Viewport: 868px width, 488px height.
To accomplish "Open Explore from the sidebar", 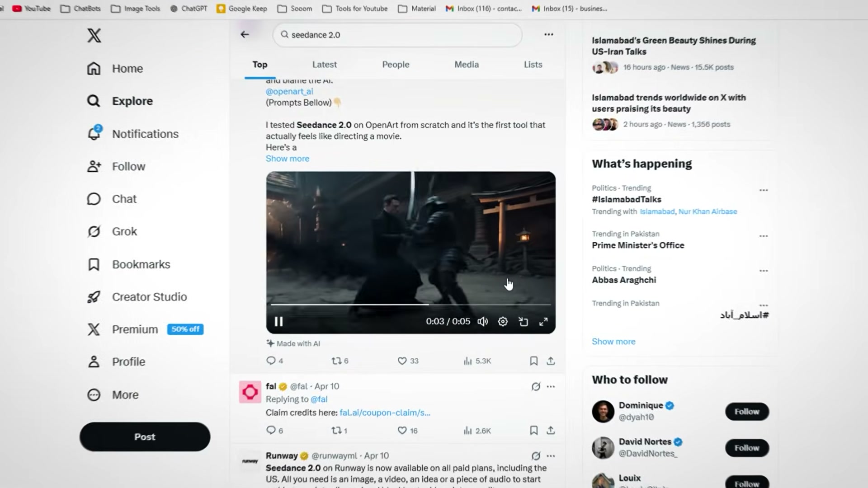I will tap(120, 101).
